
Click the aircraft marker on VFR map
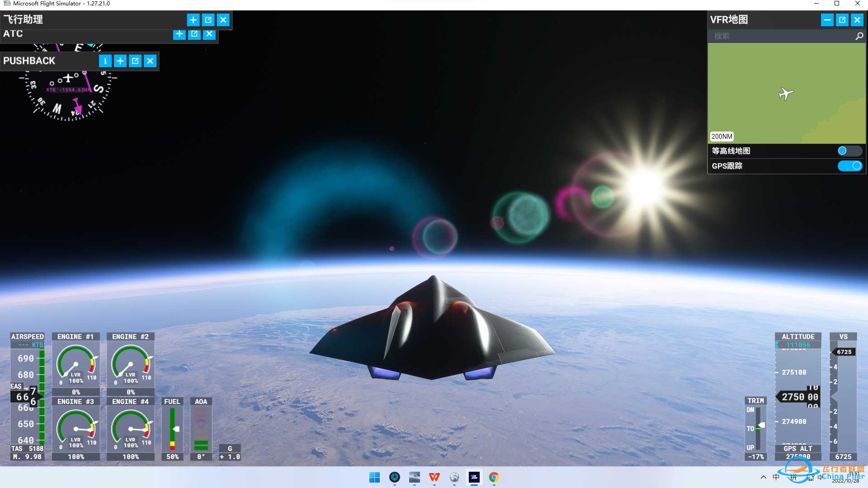786,94
